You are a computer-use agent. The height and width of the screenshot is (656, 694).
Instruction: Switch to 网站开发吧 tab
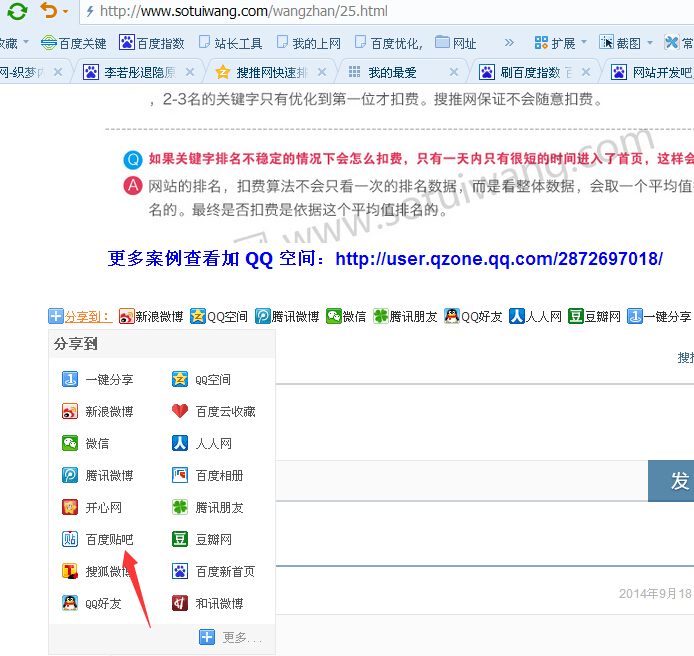click(x=654, y=72)
